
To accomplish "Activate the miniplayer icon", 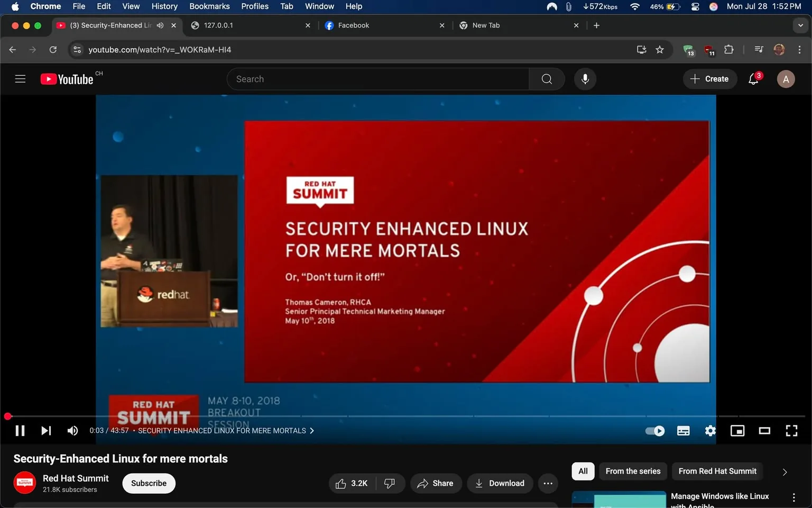I will tap(737, 430).
